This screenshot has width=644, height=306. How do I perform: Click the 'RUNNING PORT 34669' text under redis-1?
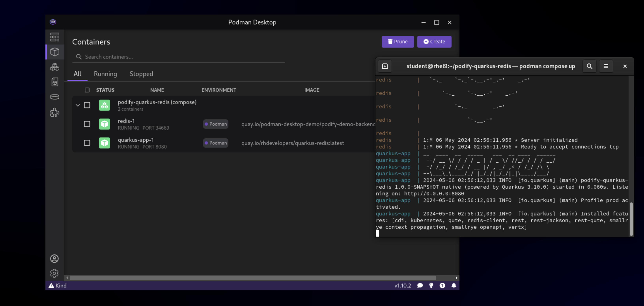[x=144, y=128]
